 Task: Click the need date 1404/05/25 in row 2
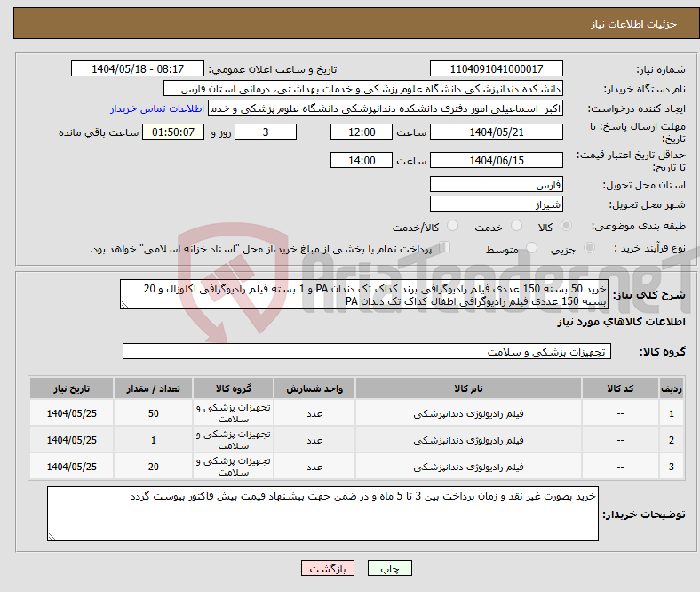[71, 440]
